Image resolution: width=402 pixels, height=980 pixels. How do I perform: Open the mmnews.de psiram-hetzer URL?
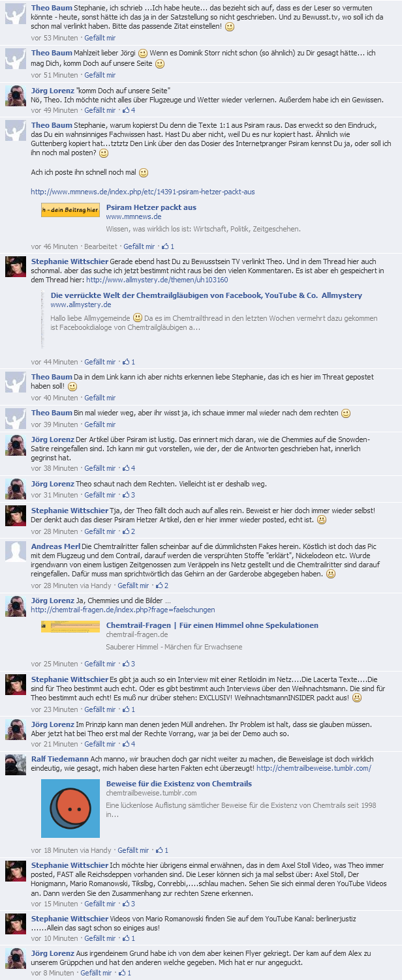point(143,192)
